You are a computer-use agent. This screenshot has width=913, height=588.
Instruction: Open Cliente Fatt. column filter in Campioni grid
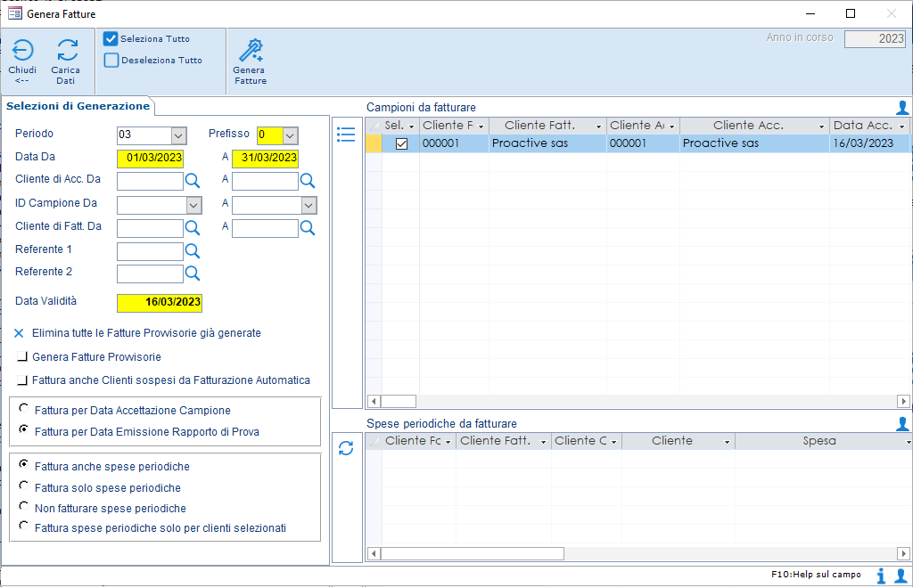598,127
